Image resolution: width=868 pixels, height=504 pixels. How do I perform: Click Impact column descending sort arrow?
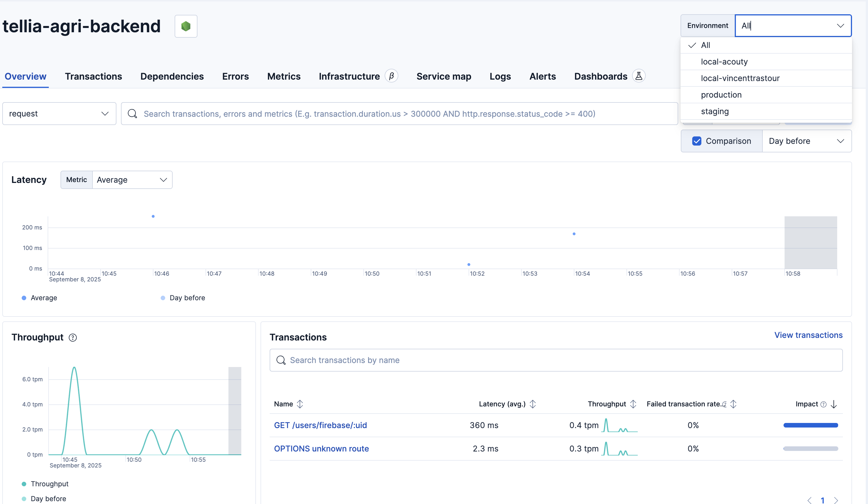tap(833, 404)
